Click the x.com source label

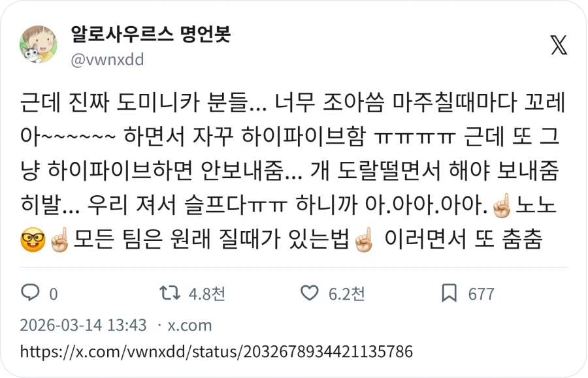tap(189, 326)
